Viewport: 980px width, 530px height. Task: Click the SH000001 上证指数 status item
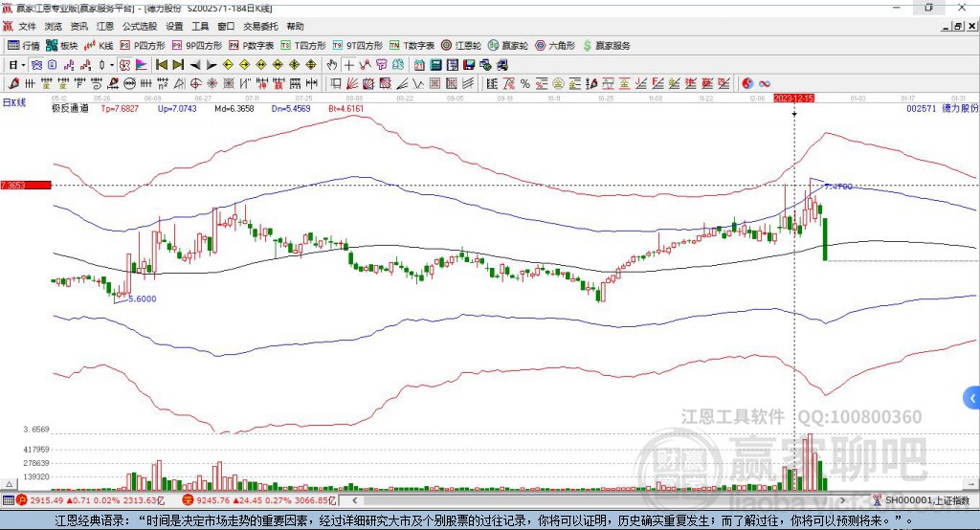[922, 500]
